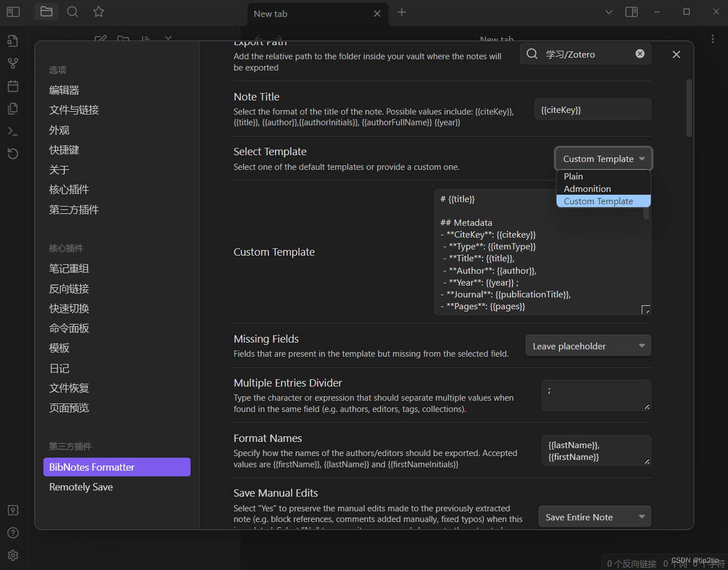Toggle the left sidebar panel icon
Image resolution: width=728 pixels, height=570 pixels.
[x=13, y=12]
